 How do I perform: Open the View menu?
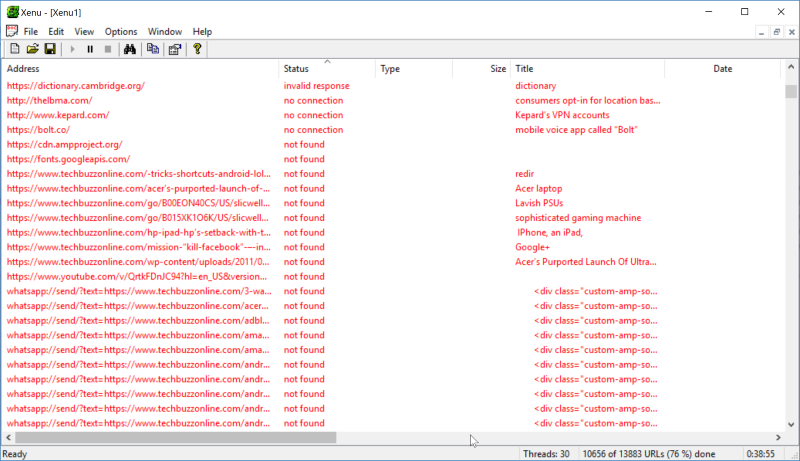(84, 32)
